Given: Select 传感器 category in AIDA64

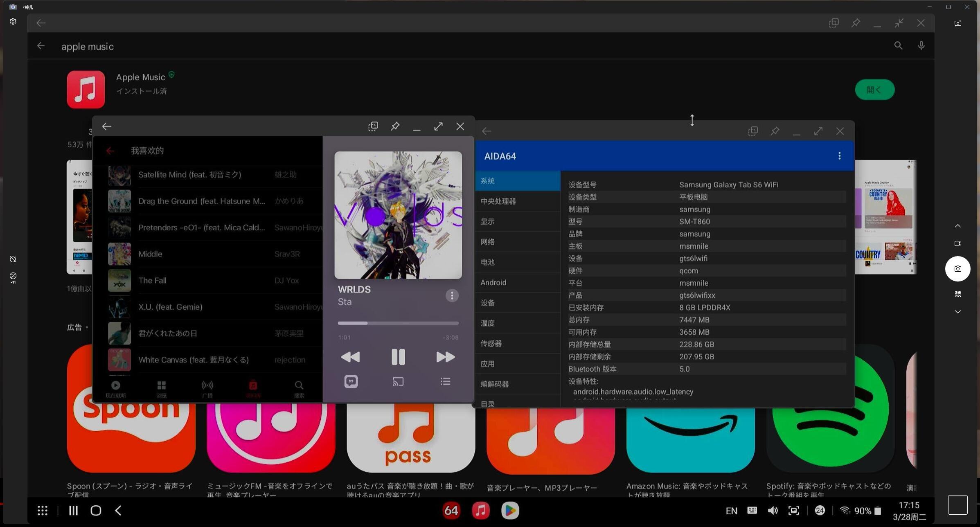Looking at the screenshot, I should coord(518,343).
